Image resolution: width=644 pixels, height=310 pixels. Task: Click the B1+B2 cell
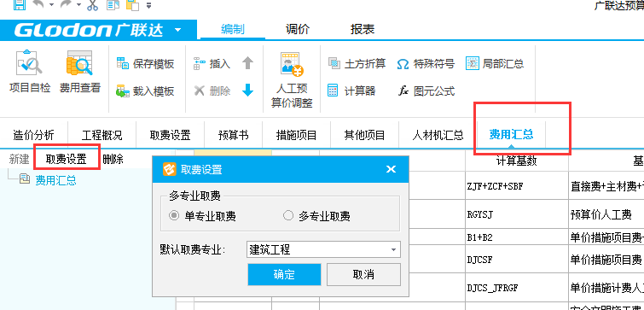click(x=517, y=237)
